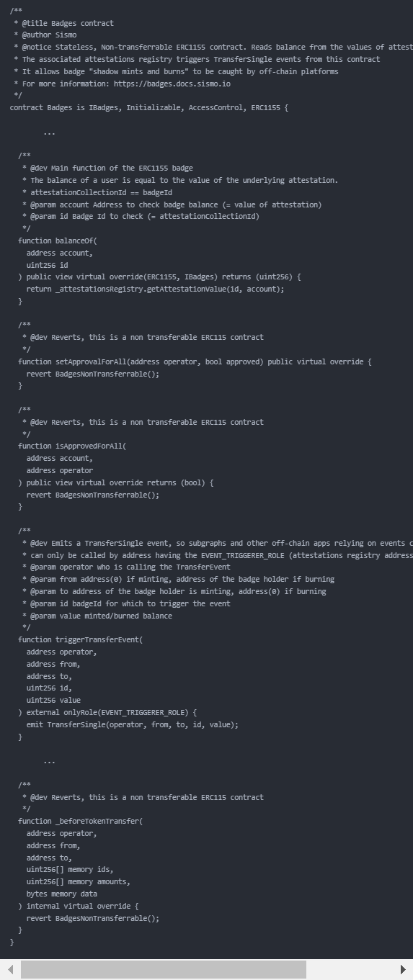The image size is (413, 980).
Task: Click the horizontal scrollbar thumb
Action: 164,969
